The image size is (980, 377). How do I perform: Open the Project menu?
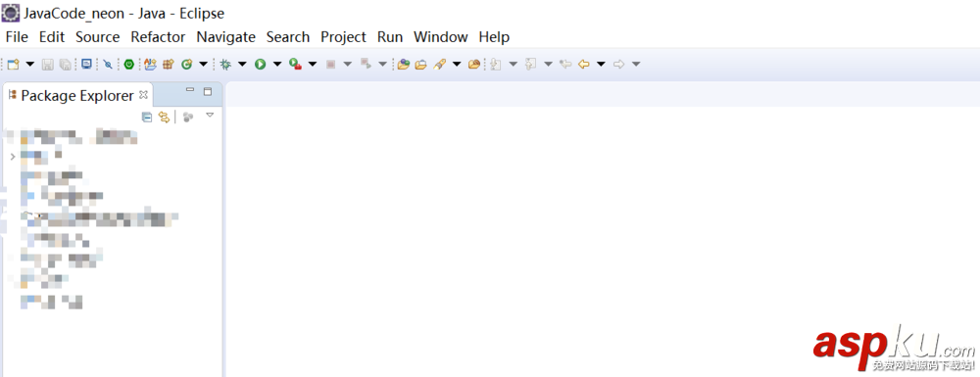(x=343, y=37)
